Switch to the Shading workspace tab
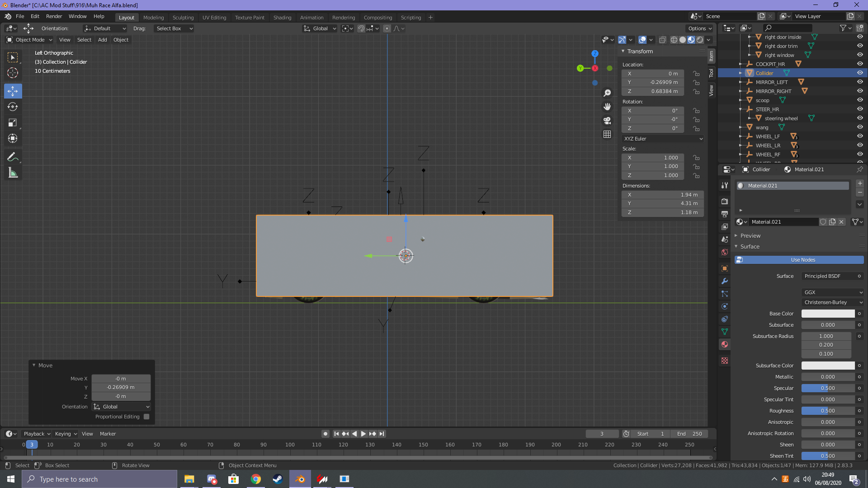 (282, 18)
